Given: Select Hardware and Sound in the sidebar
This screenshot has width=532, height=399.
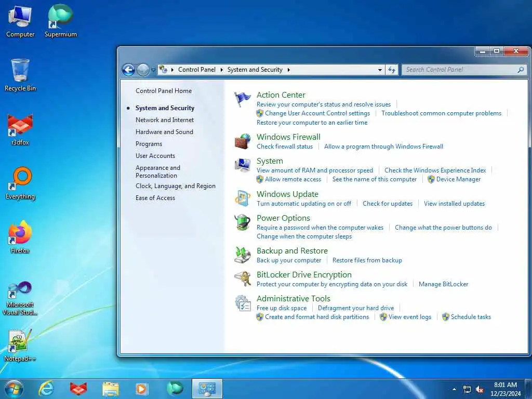Looking at the screenshot, I should tap(164, 132).
